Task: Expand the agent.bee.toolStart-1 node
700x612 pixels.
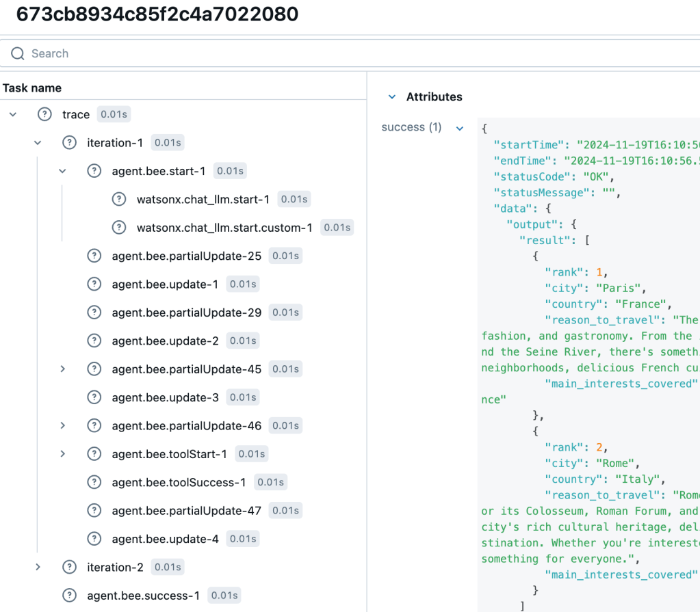Action: click(x=62, y=454)
